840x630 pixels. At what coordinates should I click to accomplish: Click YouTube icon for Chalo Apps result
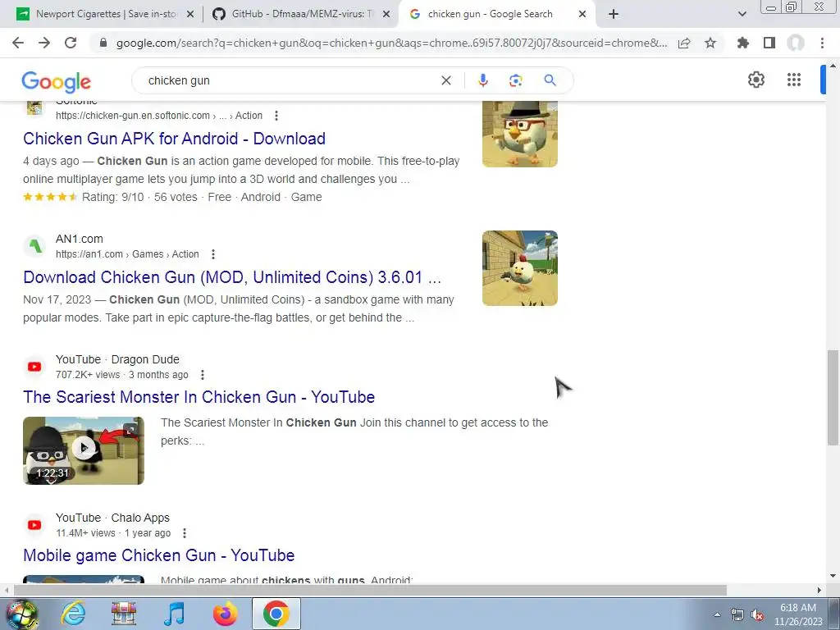point(34,525)
